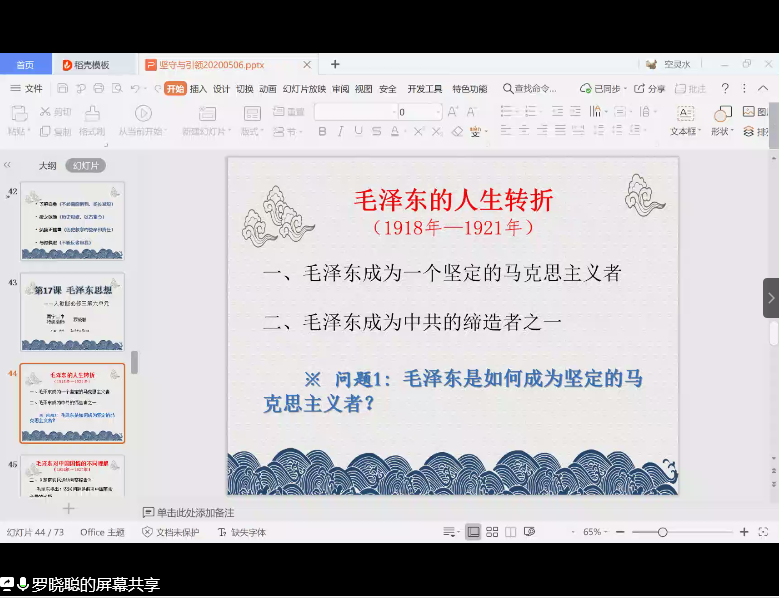Toggle Italic formatting
779x598 pixels.
click(340, 131)
